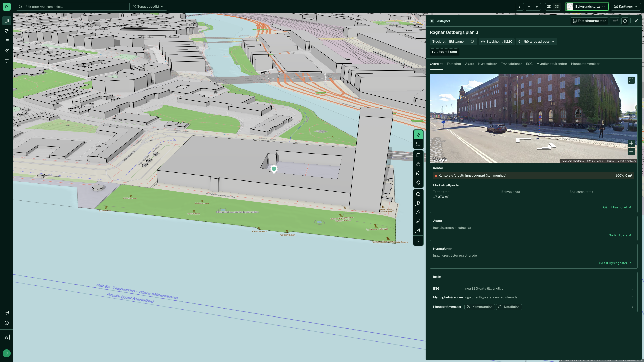644x362 pixels.
Task: Zoom in the street view image
Action: (x=631, y=144)
